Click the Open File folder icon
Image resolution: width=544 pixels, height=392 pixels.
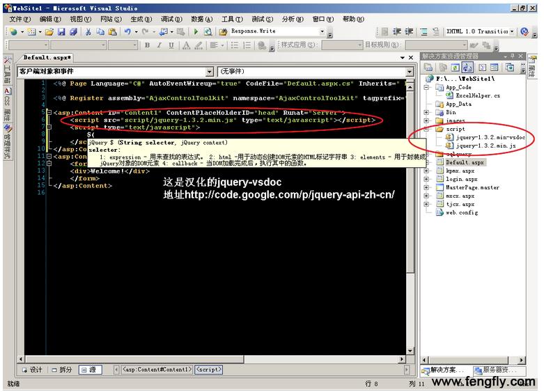point(49,32)
